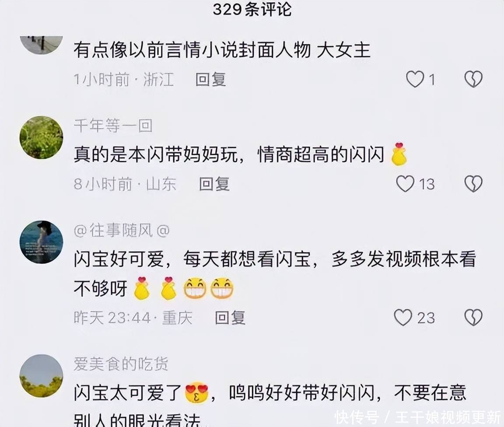The image size is (504, 427).
Task: Dislike 往事随风's comment via broken heart
Action: 473,318
